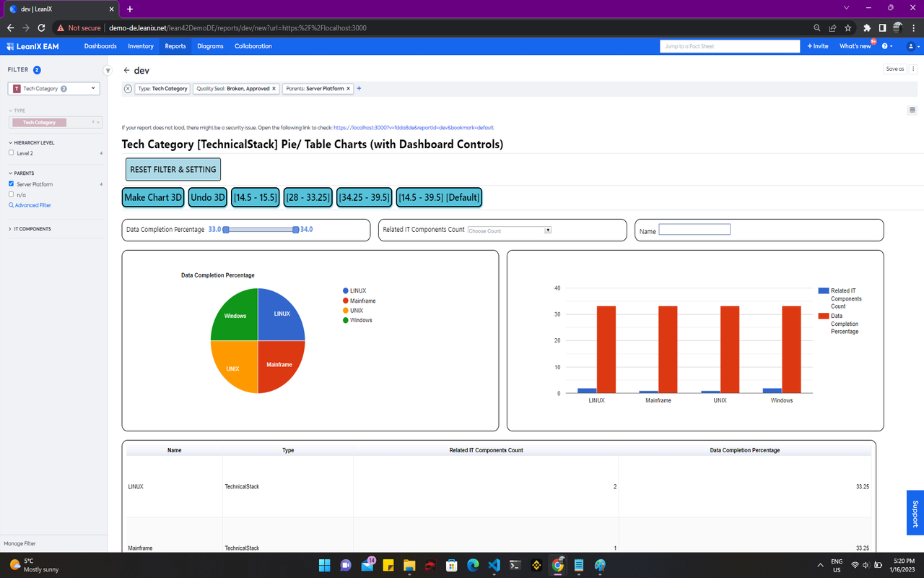The width and height of the screenshot is (924, 578).
Task: Click the LeanIX EAM logo
Action: [x=33, y=46]
